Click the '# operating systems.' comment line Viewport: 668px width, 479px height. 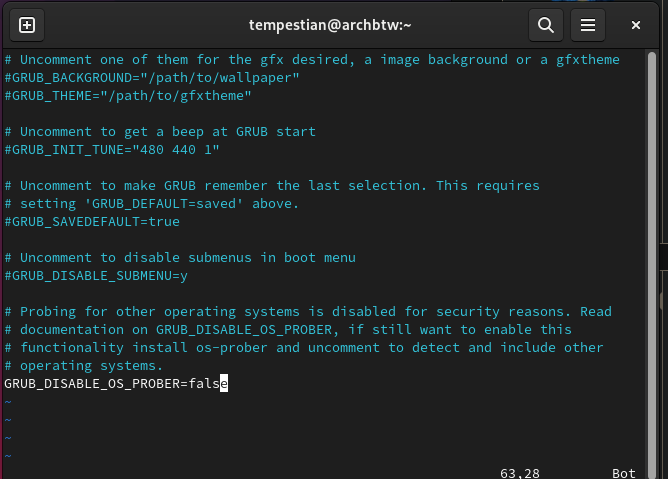pos(84,365)
